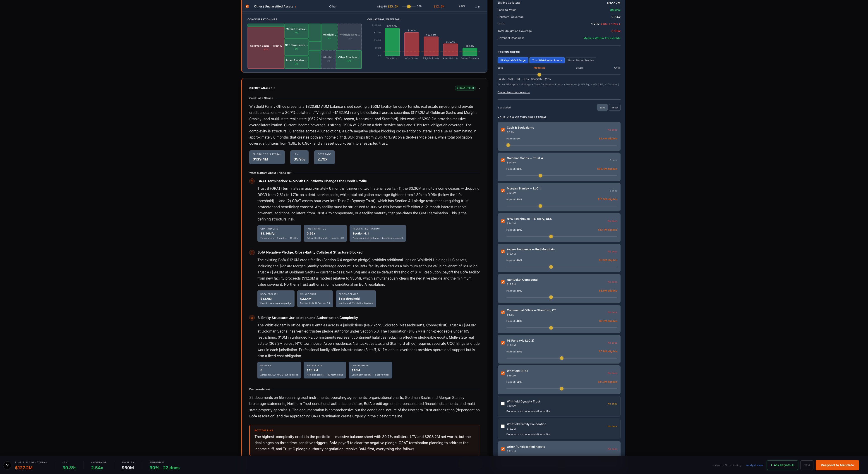Select Goldman Sachs — Trust A tile in concentration map

pos(266,46)
